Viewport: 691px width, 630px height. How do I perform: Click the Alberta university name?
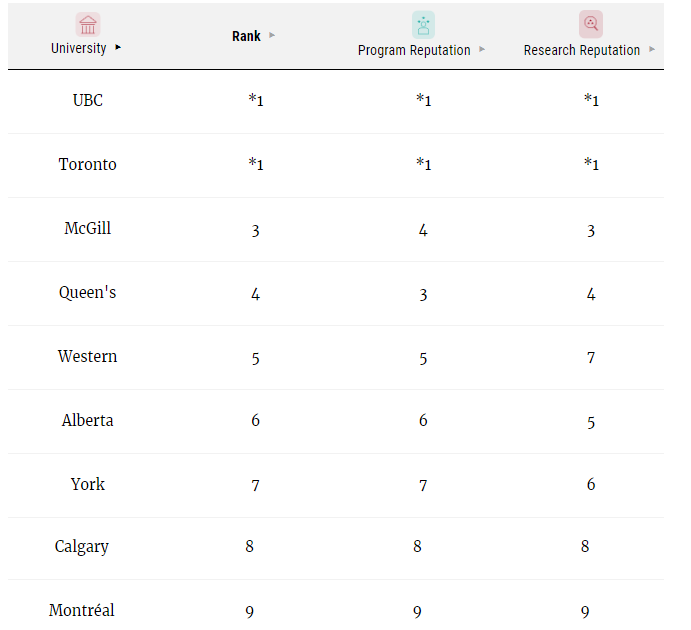pyautogui.click(x=88, y=420)
